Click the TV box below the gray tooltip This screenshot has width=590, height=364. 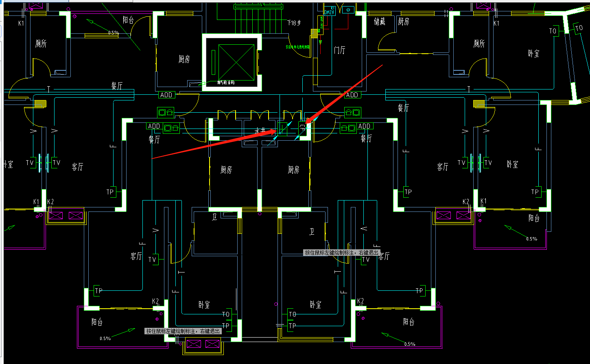click(365, 259)
